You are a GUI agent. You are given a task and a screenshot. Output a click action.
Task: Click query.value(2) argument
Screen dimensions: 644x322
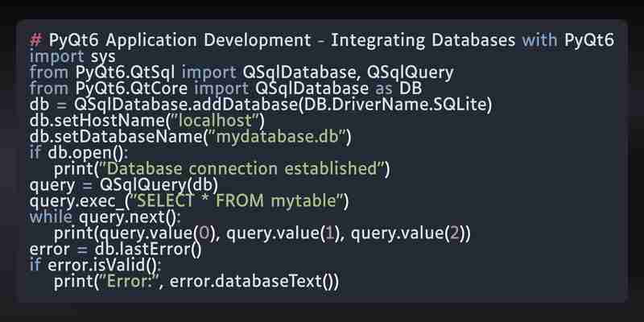pos(407,233)
